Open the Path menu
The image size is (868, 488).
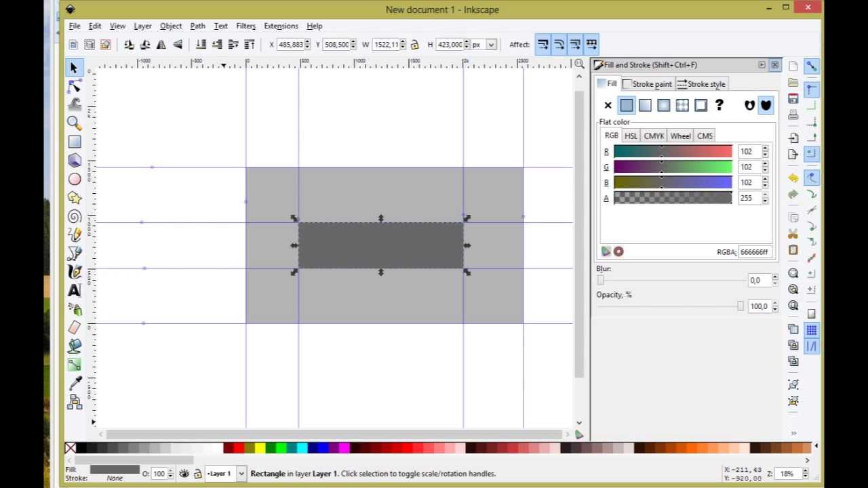[x=197, y=26]
